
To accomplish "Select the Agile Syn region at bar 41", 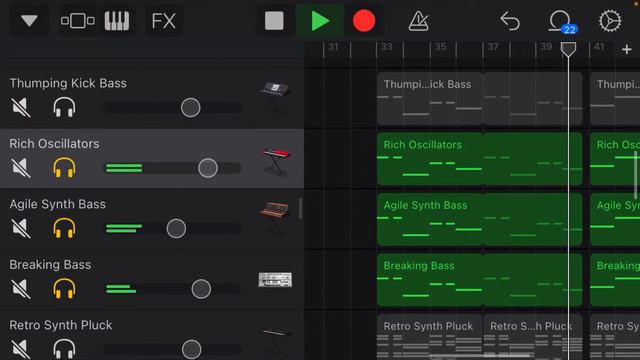I will coord(615,219).
